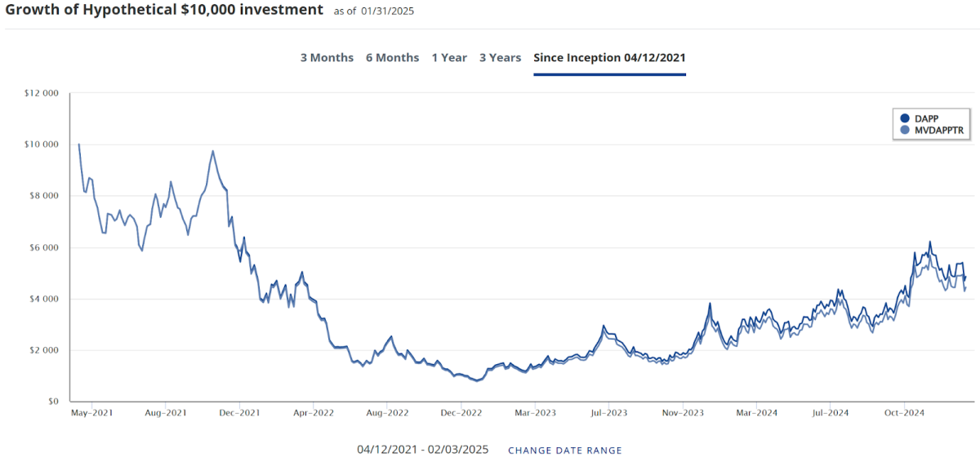980x462 pixels.
Task: Click the $12 000 y-axis label
Action: click(x=42, y=93)
